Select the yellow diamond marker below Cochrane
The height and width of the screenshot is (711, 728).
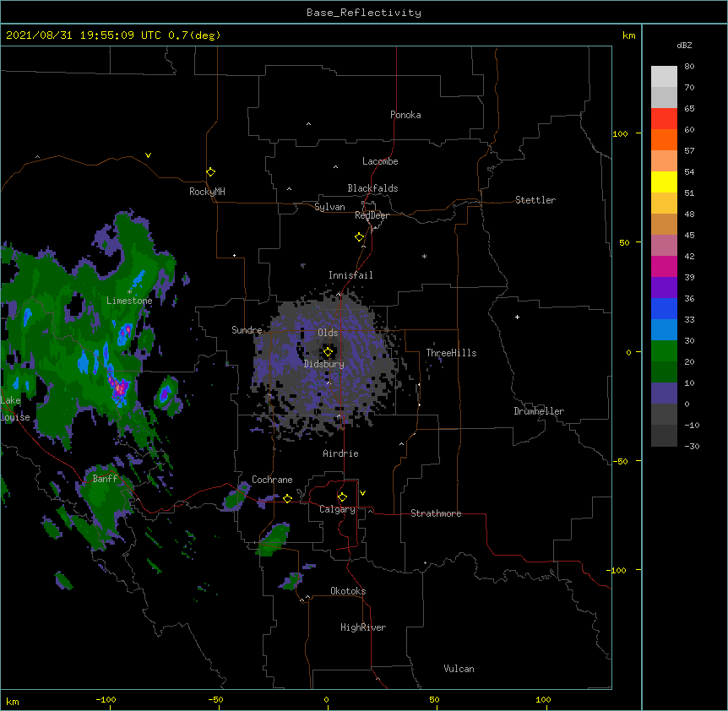point(287,498)
